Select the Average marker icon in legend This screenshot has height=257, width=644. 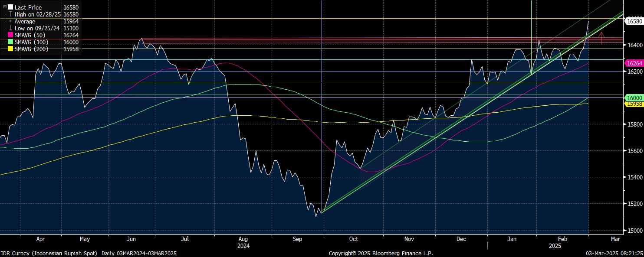(10, 21)
